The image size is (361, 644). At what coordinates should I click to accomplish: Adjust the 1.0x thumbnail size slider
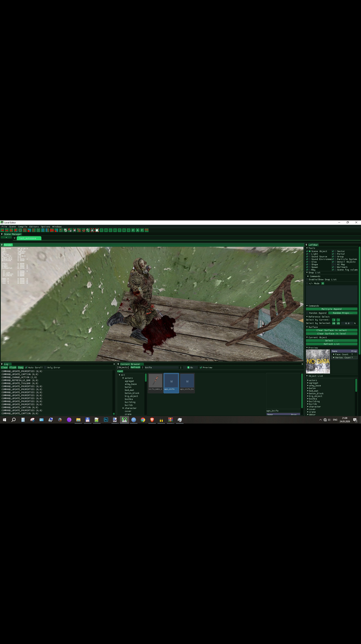(x=190, y=368)
